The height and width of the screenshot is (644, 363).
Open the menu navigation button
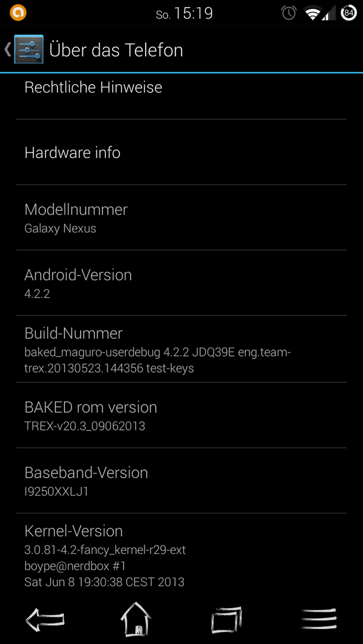(319, 619)
